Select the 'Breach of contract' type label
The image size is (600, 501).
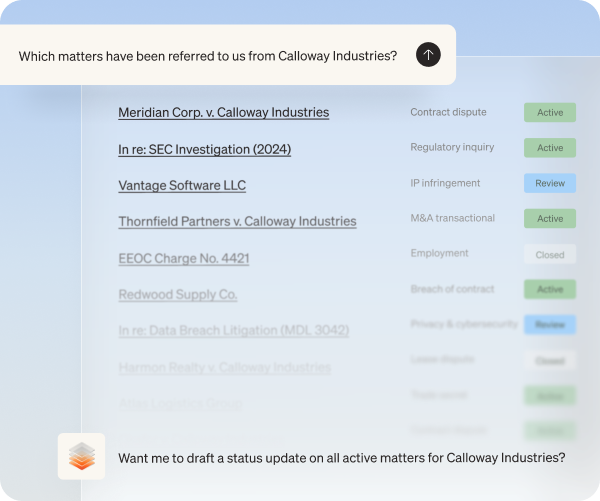coord(452,289)
